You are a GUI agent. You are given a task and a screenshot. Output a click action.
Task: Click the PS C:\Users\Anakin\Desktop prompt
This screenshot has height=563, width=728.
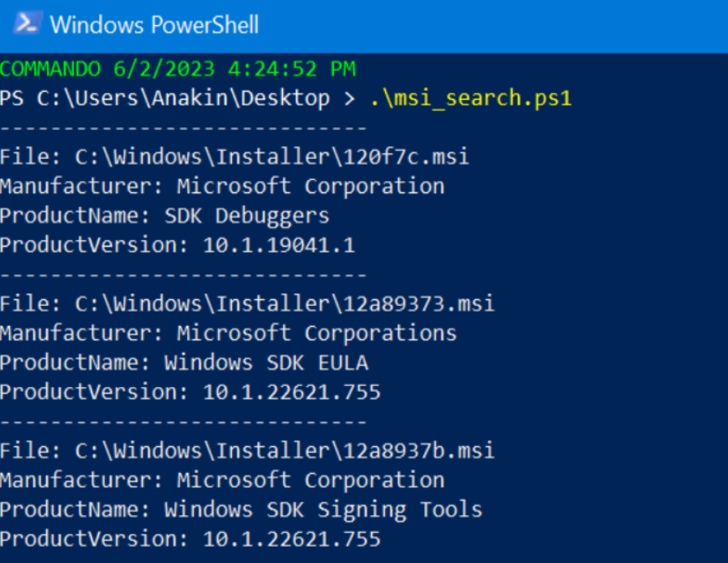(x=165, y=98)
